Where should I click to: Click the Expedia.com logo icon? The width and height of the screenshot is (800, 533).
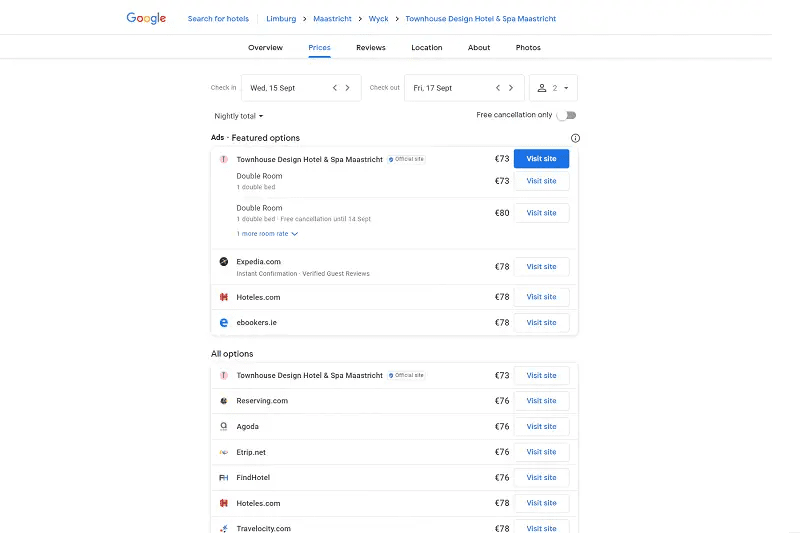click(224, 262)
